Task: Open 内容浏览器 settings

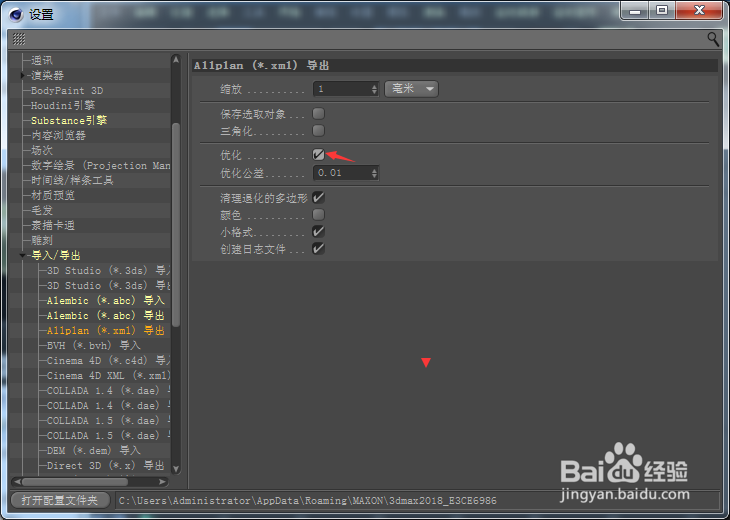Action: pyautogui.click(x=59, y=135)
